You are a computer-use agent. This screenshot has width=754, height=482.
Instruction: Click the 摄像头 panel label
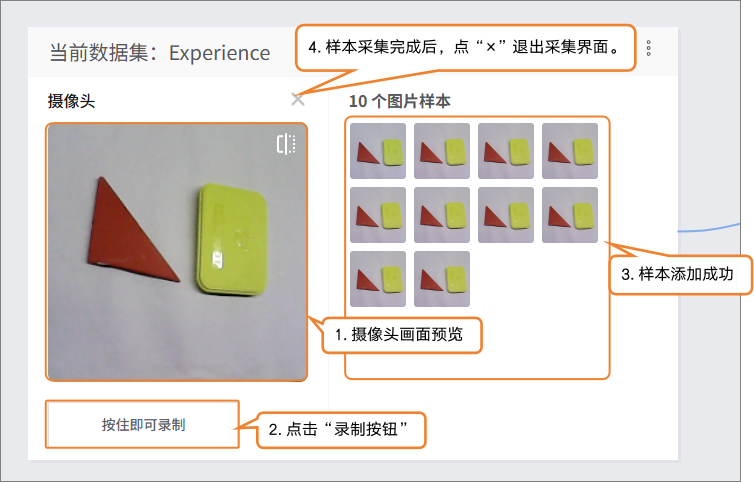(71, 101)
